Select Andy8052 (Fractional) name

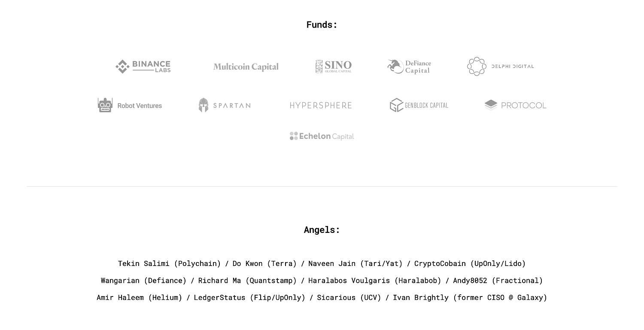[498, 281]
